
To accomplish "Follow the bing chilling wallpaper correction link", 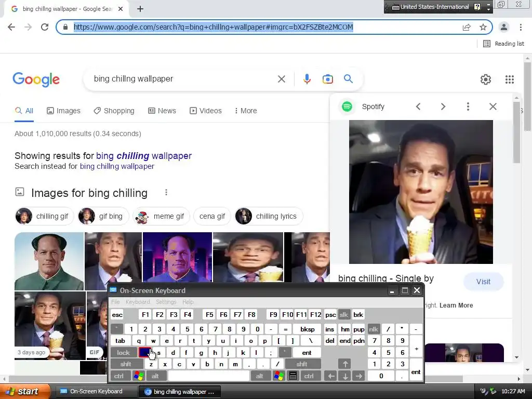I will (x=144, y=156).
